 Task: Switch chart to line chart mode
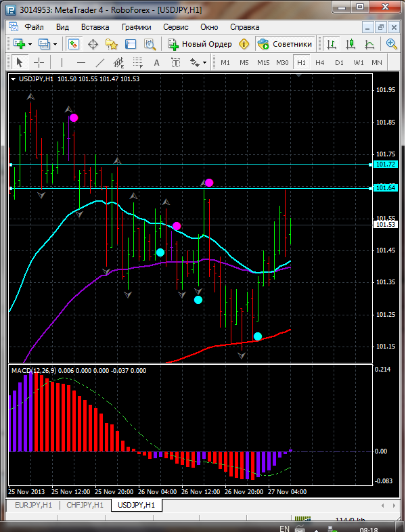[369, 44]
